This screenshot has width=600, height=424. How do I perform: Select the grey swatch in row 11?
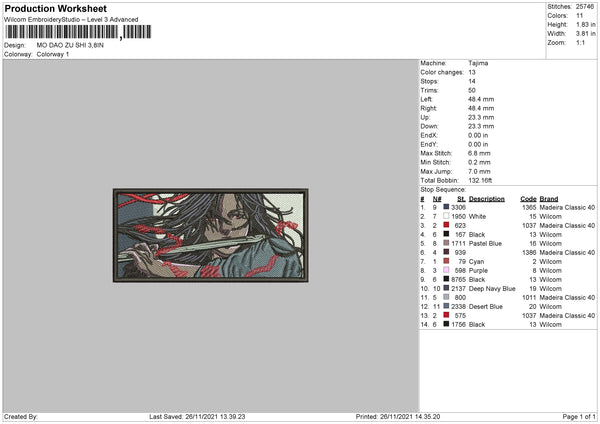(x=446, y=297)
